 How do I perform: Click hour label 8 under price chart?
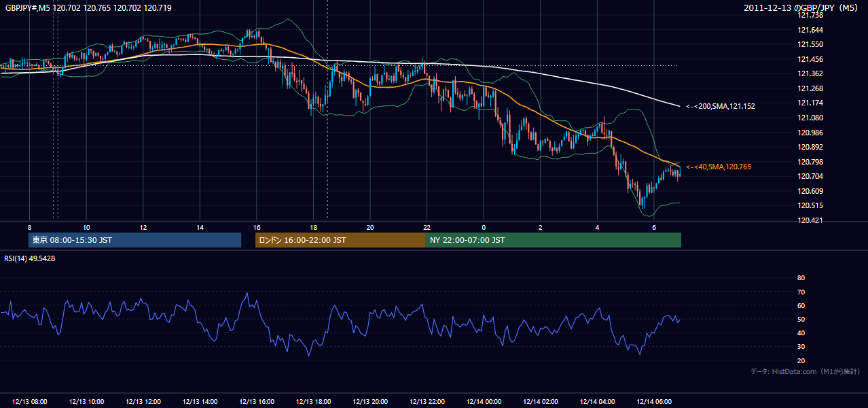click(x=29, y=227)
